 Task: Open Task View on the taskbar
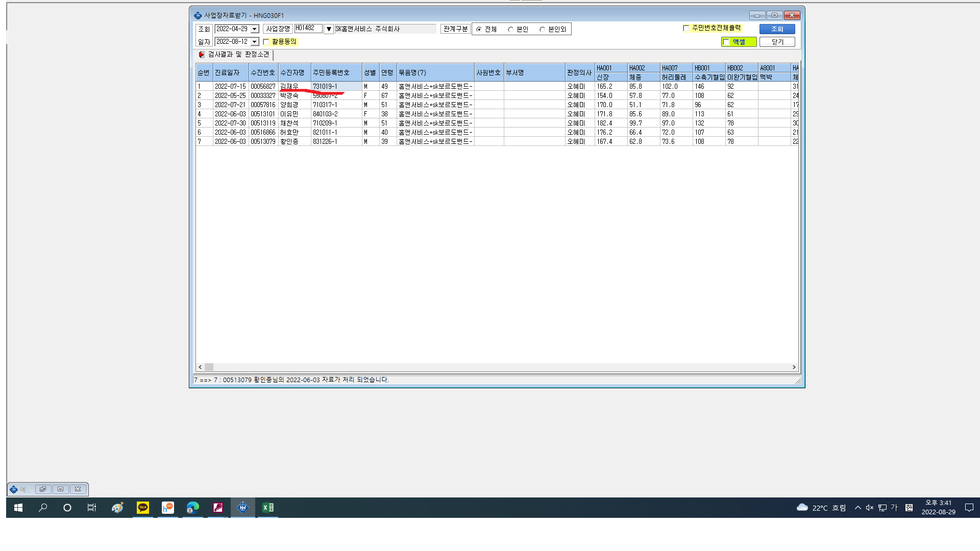pyautogui.click(x=92, y=507)
